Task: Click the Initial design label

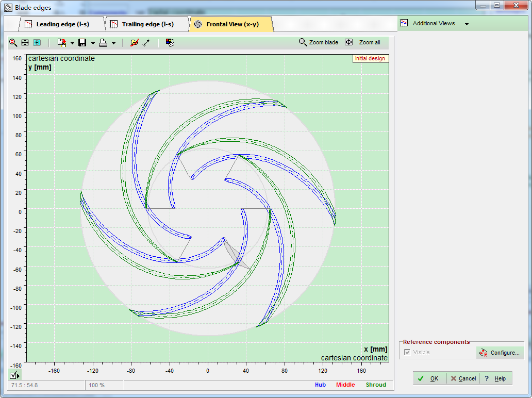Action: 370,58
